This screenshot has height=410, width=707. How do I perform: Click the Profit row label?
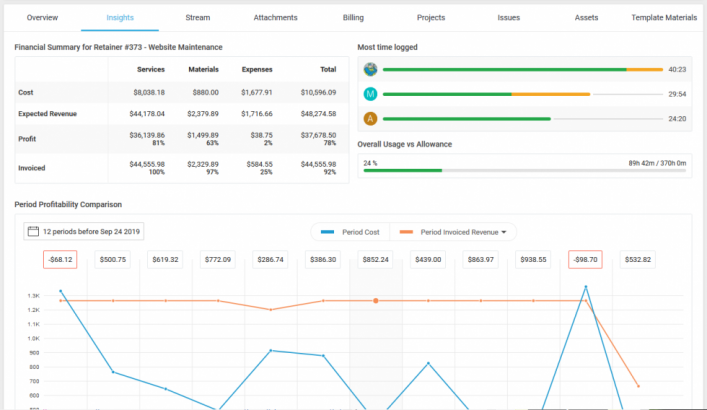click(27, 139)
